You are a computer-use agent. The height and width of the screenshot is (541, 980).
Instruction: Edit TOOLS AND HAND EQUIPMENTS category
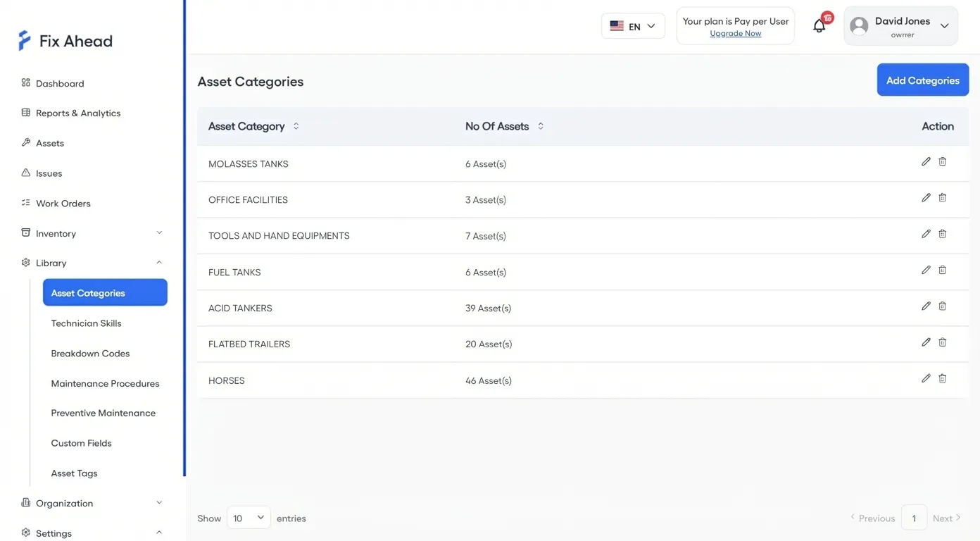pos(926,234)
